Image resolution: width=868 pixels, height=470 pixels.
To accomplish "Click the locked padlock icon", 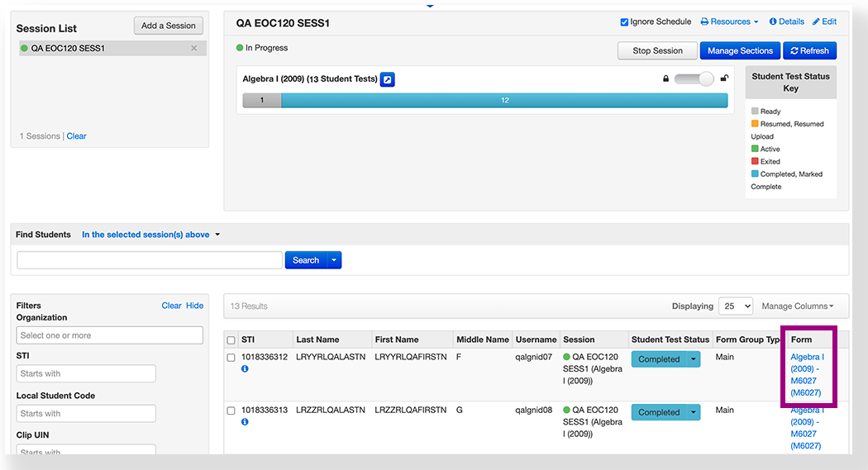I will click(665, 79).
